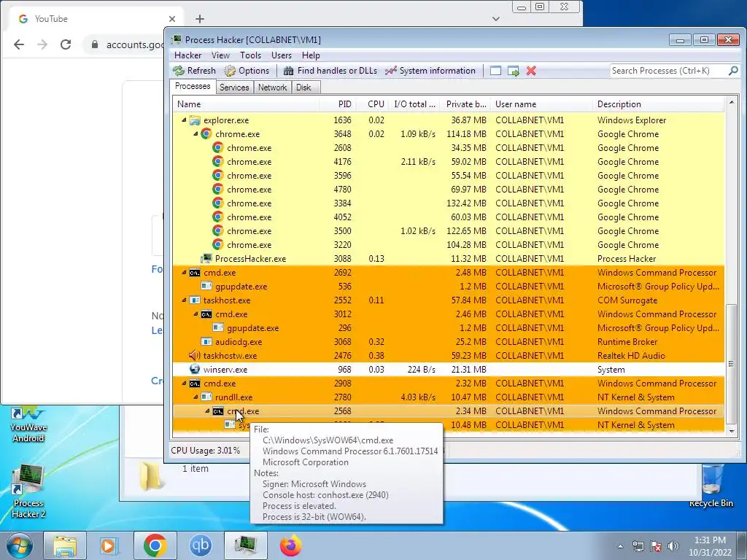Viewport: 747px width, 560px height.
Task: Select the gpupdate.exe row with PID 296
Action: point(449,327)
